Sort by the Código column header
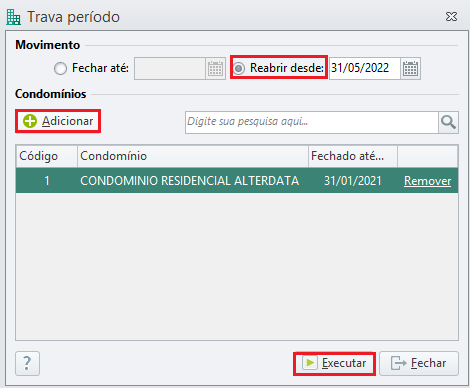Screen dimensions: 470x388 point(47,156)
